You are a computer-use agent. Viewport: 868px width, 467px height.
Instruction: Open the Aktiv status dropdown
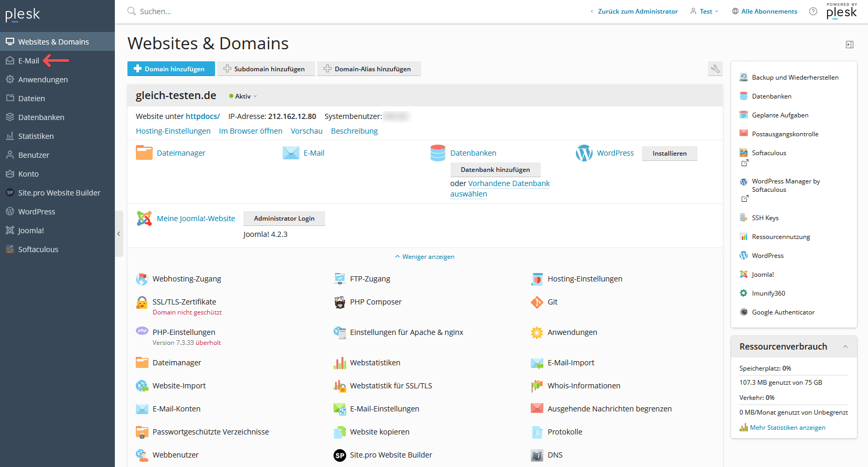click(x=243, y=96)
